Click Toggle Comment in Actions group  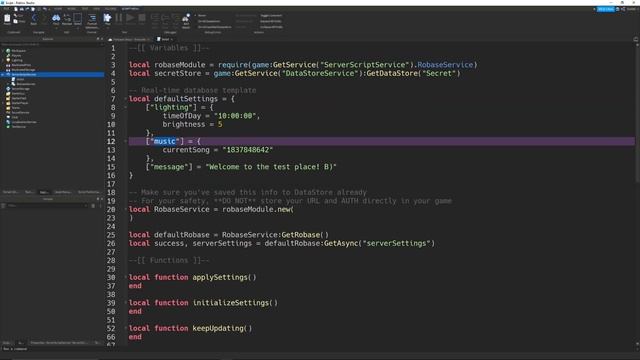pos(271,16)
